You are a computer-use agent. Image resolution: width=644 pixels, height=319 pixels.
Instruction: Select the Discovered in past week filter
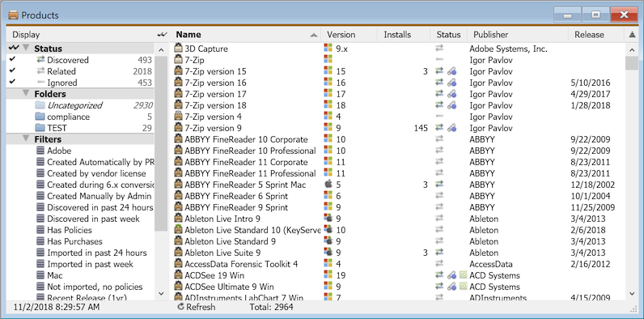93,219
